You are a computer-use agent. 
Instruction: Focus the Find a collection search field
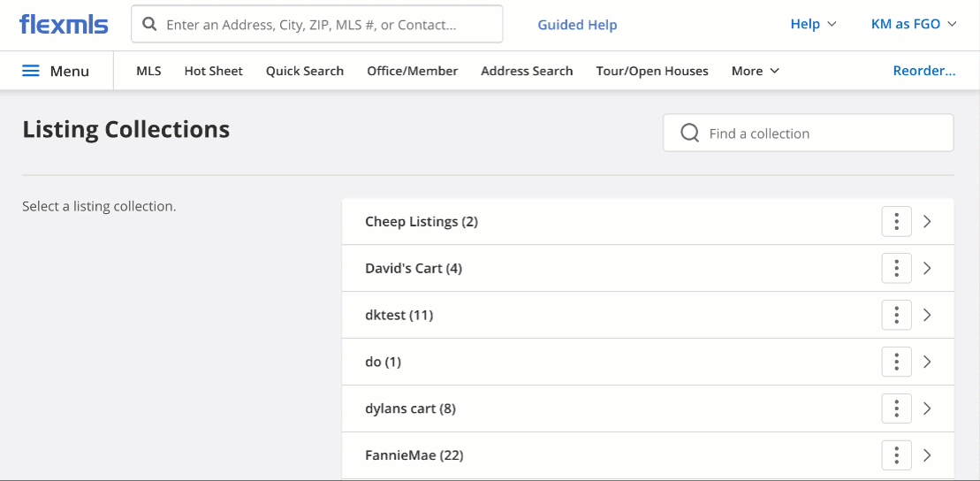pos(809,133)
